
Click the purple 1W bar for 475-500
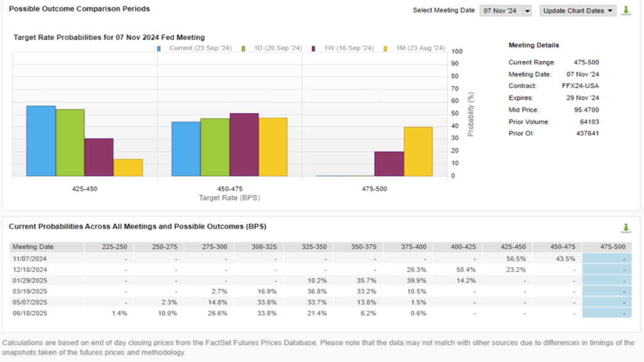click(389, 164)
